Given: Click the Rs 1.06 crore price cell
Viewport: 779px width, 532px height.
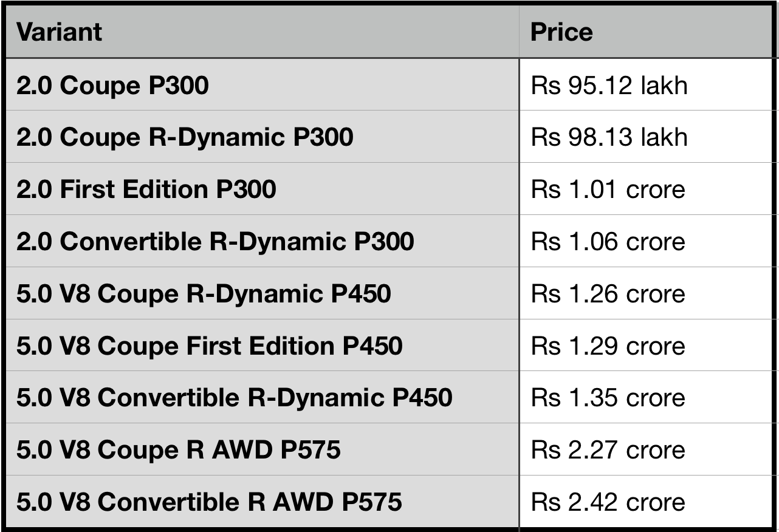Looking at the screenshot, I should tap(608, 242).
